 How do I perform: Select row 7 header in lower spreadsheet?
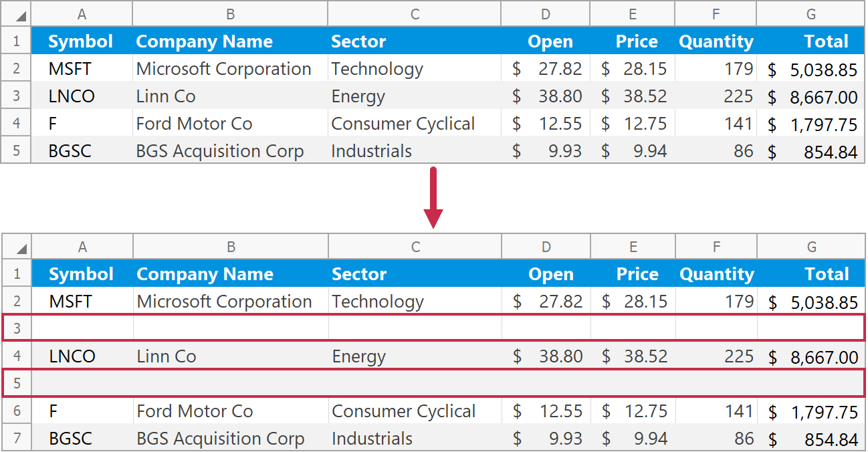coord(17,439)
